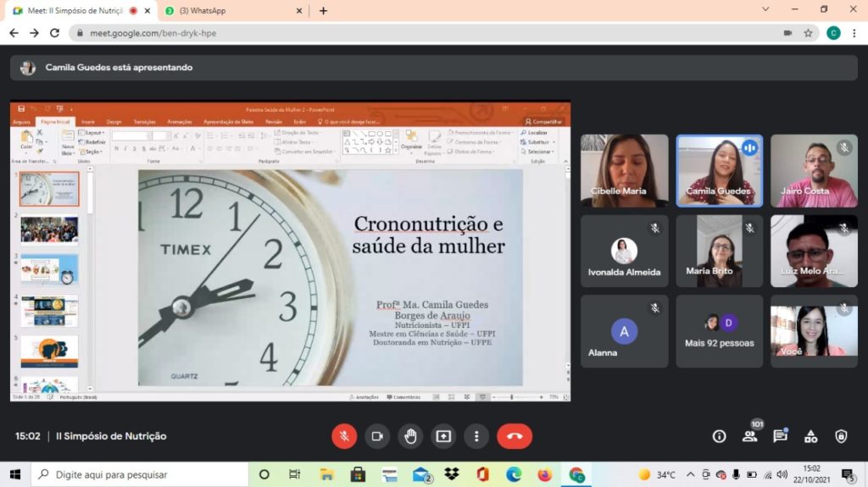Open Firefox from the taskbar
868x487 pixels.
(x=544, y=474)
